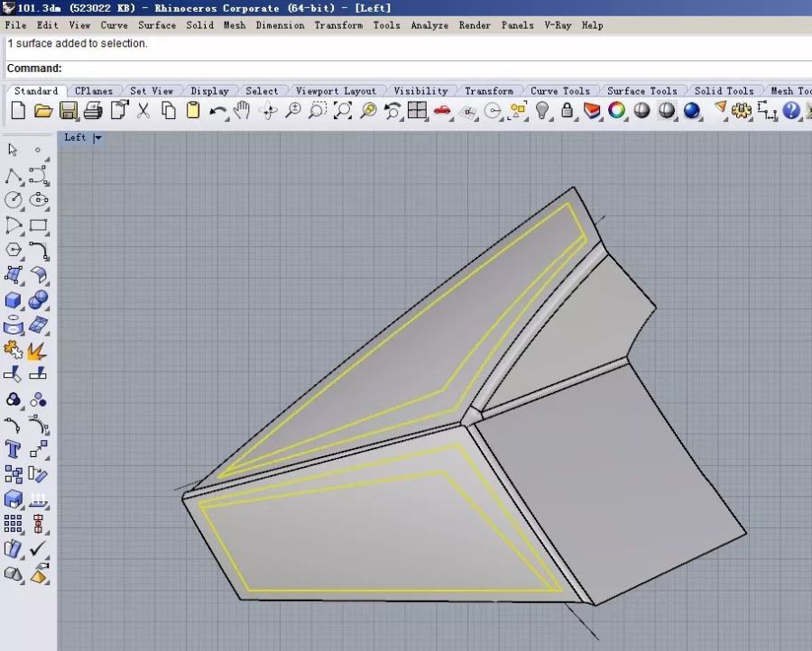
Task: Toggle the four-viewport layout icon
Action: [417, 111]
